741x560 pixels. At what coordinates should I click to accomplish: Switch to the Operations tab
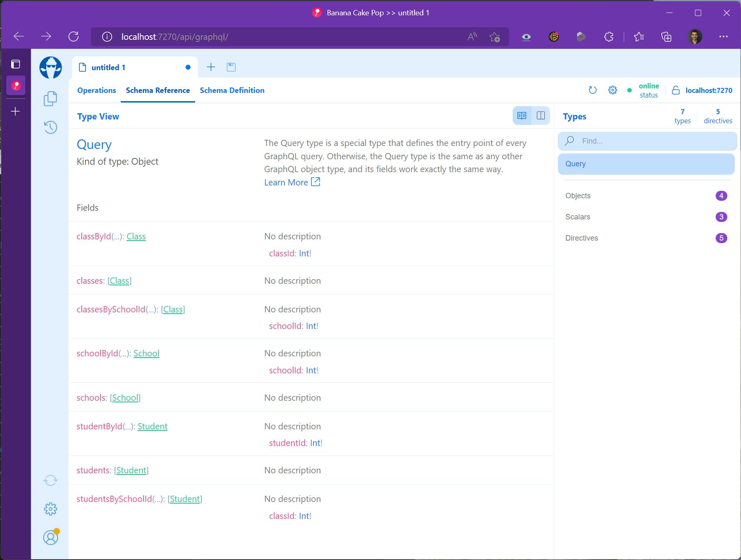pyautogui.click(x=96, y=90)
